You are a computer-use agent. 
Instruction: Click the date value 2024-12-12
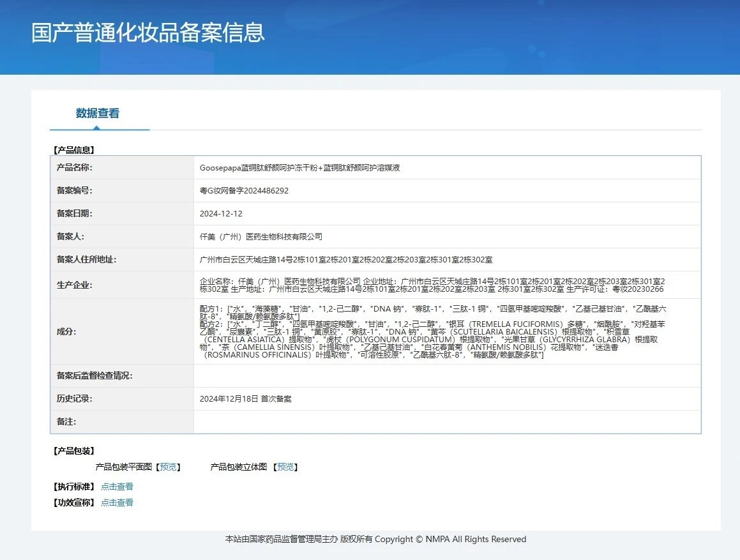click(x=221, y=213)
